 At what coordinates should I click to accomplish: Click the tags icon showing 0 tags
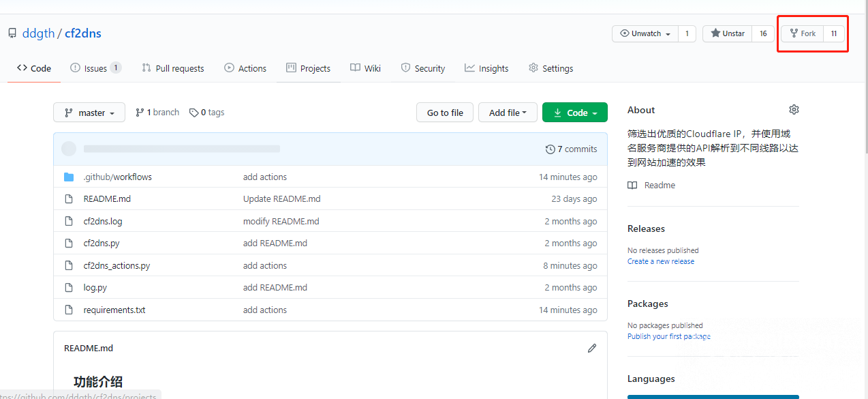pyautogui.click(x=194, y=113)
